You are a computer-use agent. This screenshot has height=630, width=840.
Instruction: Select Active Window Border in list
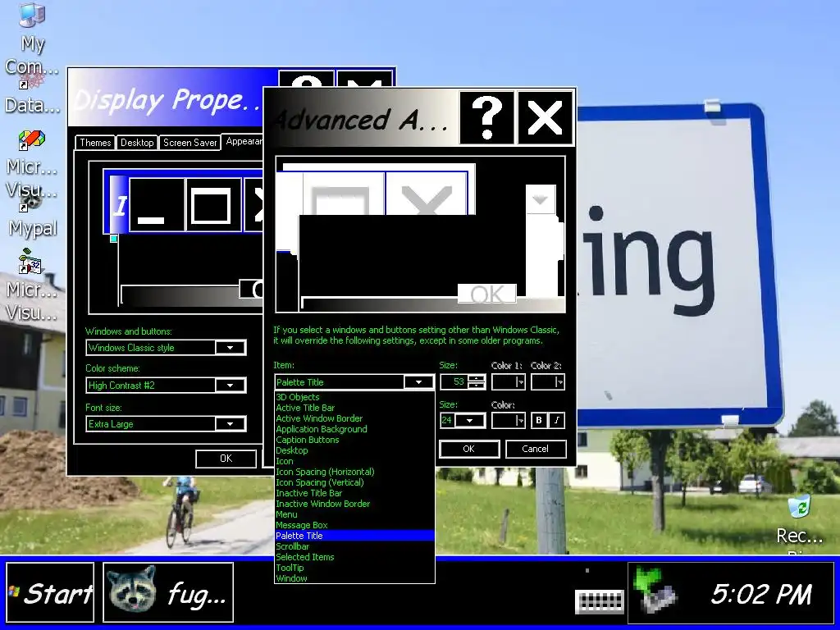[x=354, y=418]
